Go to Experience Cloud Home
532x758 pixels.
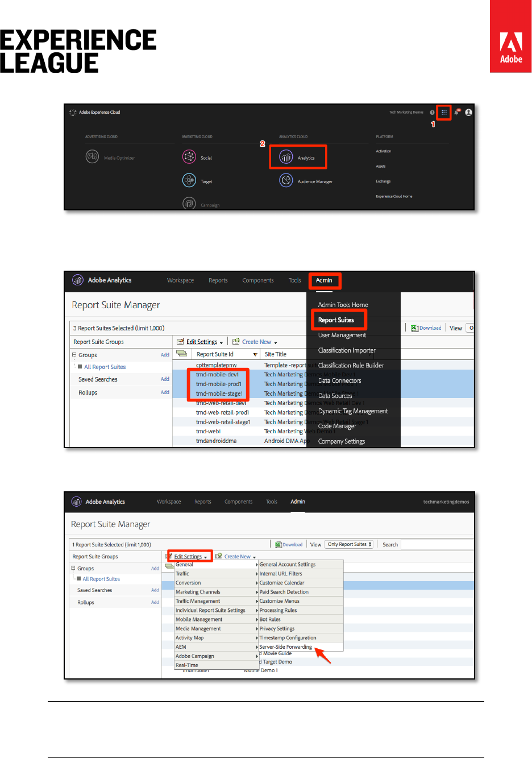[x=394, y=196]
